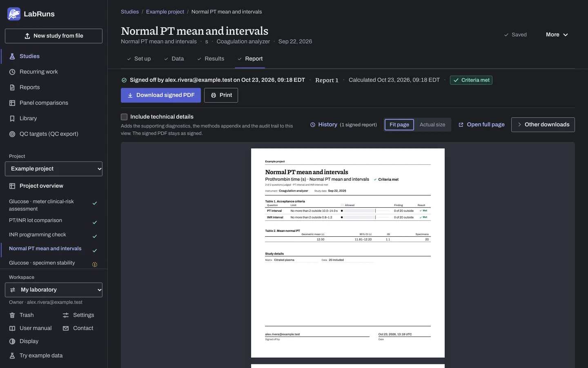Follow the Studies breadcrumb link
Image resolution: width=588 pixels, height=368 pixels.
pos(130,12)
